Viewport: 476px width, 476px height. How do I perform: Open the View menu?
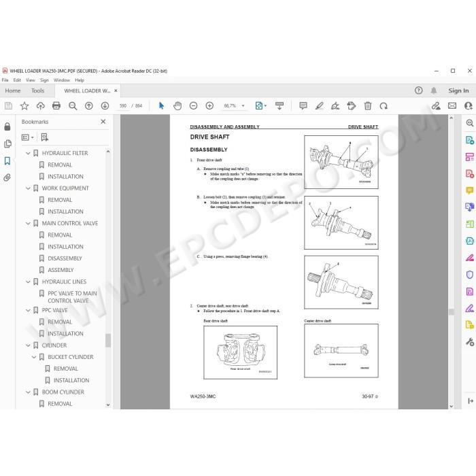click(31, 80)
